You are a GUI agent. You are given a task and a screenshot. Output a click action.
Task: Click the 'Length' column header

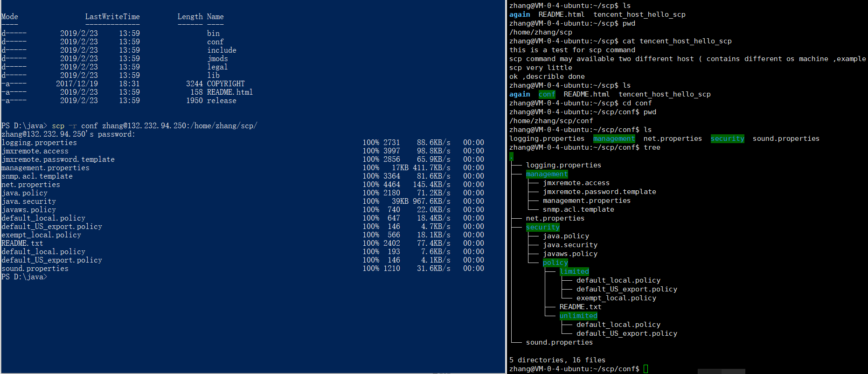click(190, 17)
